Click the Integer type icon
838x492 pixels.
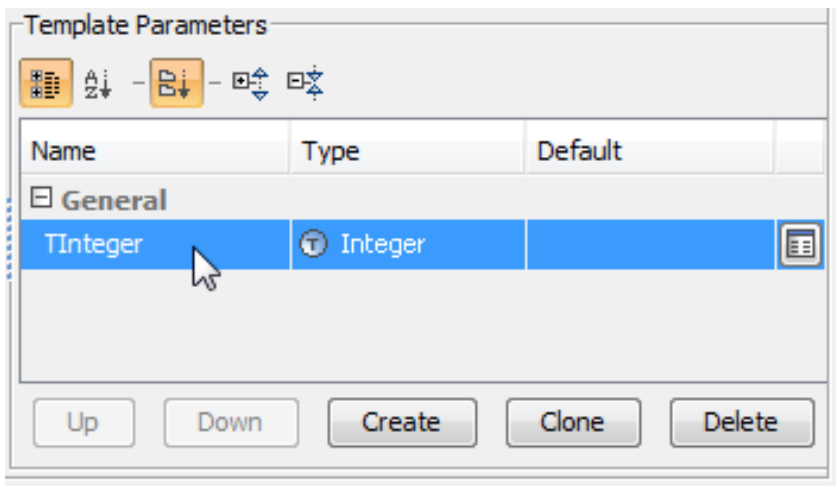click(x=314, y=245)
